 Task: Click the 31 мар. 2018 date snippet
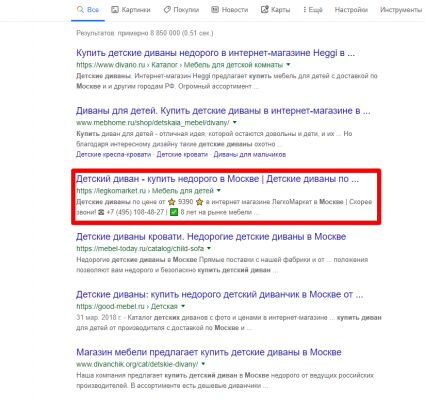click(99, 317)
